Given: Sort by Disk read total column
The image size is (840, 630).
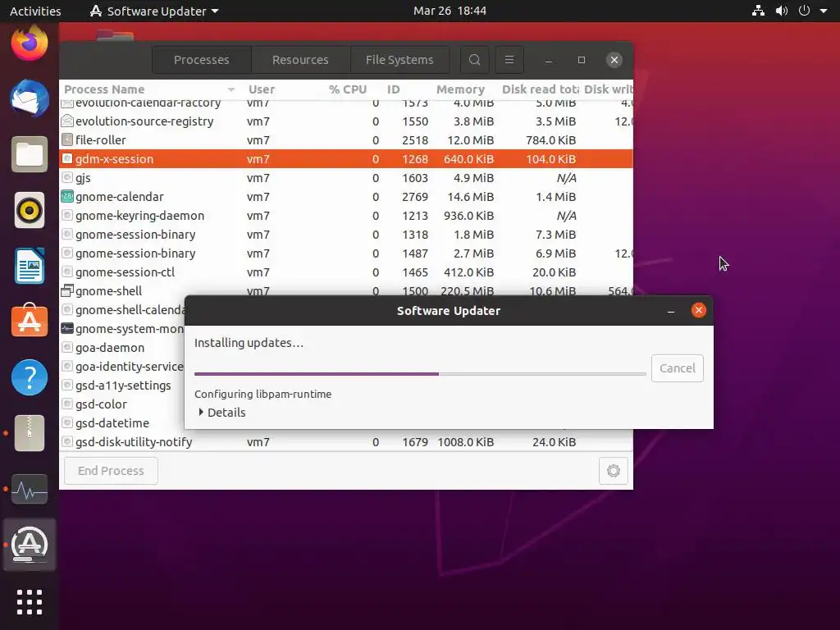Looking at the screenshot, I should [540, 89].
